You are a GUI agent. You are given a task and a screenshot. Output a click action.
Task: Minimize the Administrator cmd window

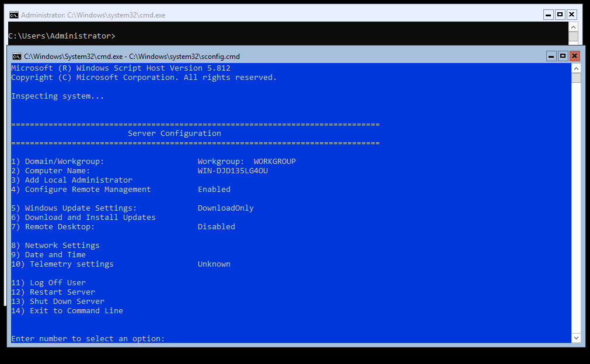[x=549, y=15]
